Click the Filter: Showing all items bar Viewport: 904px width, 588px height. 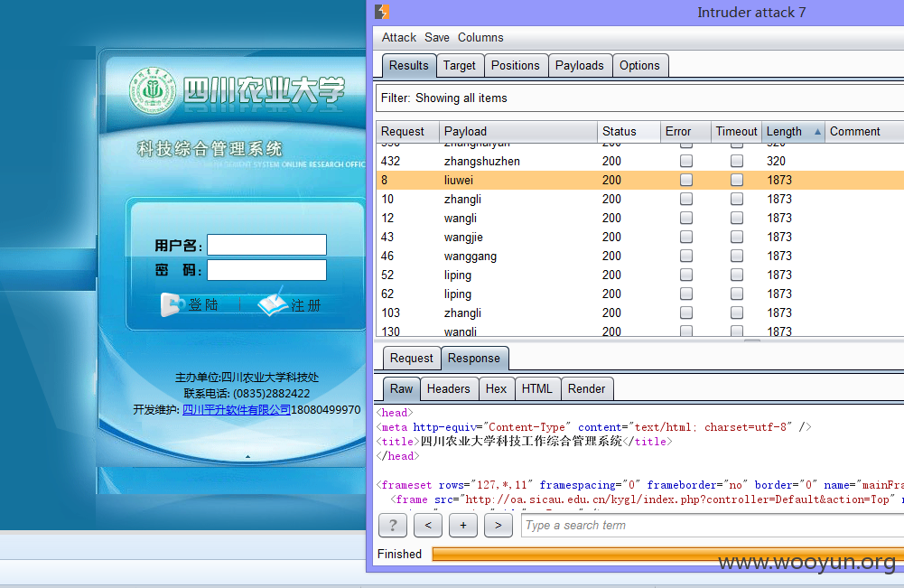638,98
